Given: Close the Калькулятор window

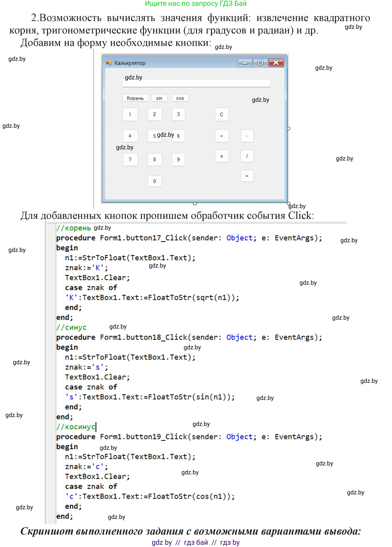Looking at the screenshot, I should [x=276, y=63].
